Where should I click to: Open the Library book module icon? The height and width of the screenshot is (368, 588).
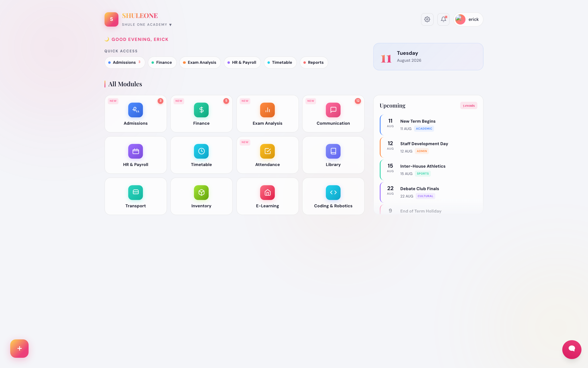pos(333,151)
